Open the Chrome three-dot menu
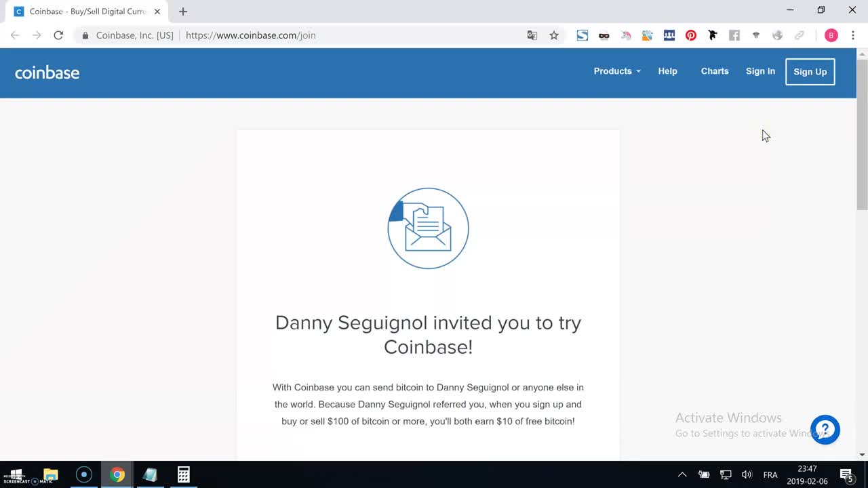This screenshot has width=868, height=488. (x=853, y=35)
